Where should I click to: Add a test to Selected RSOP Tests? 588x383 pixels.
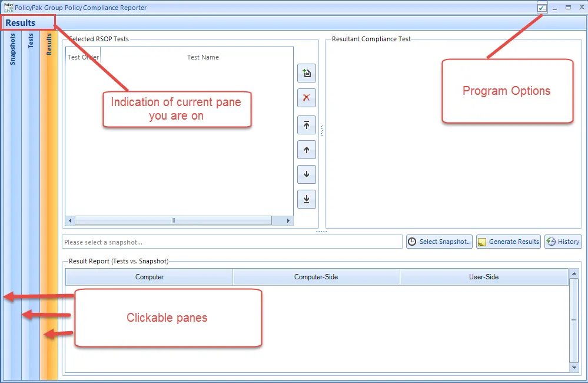point(307,73)
